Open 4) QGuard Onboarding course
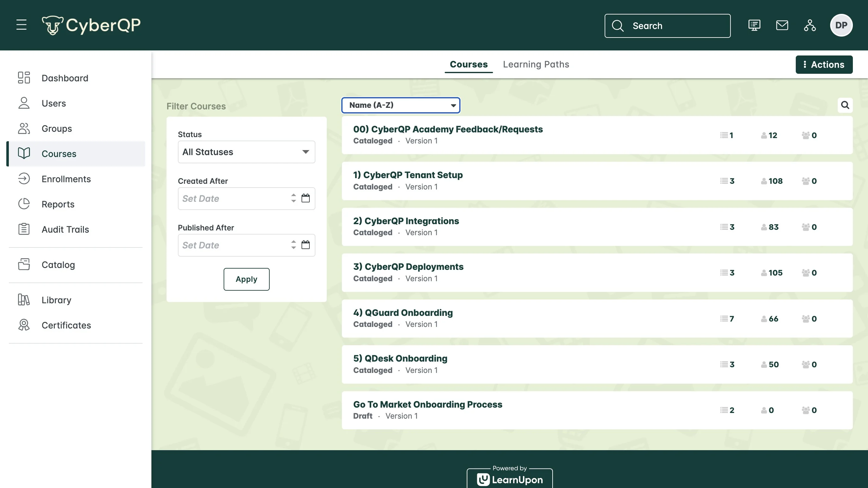Viewport: 868px width, 488px height. point(403,312)
